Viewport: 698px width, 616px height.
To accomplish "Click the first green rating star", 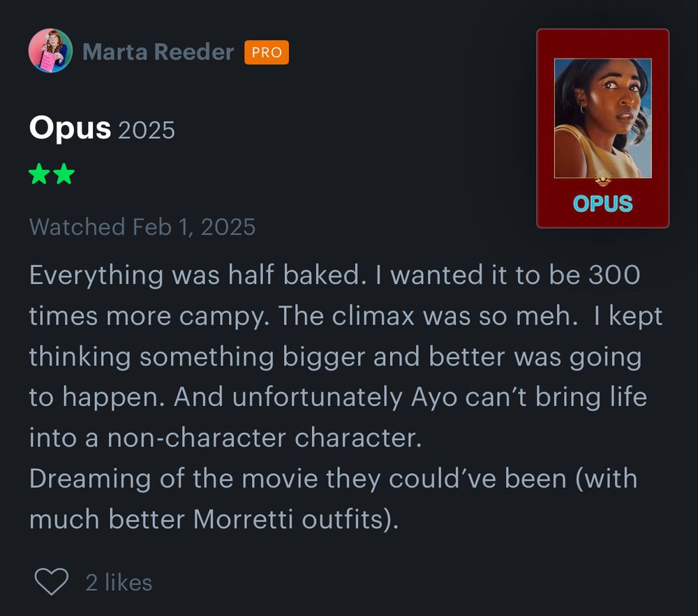I will coord(40,174).
